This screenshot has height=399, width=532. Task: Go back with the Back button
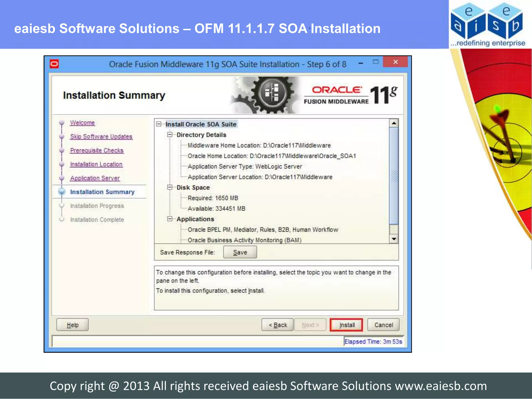(x=278, y=325)
